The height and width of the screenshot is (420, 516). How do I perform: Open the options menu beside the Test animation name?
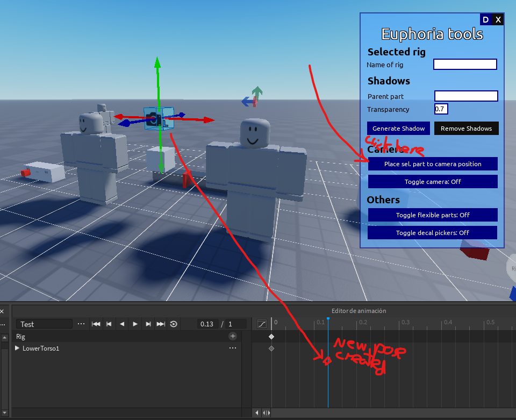point(81,324)
